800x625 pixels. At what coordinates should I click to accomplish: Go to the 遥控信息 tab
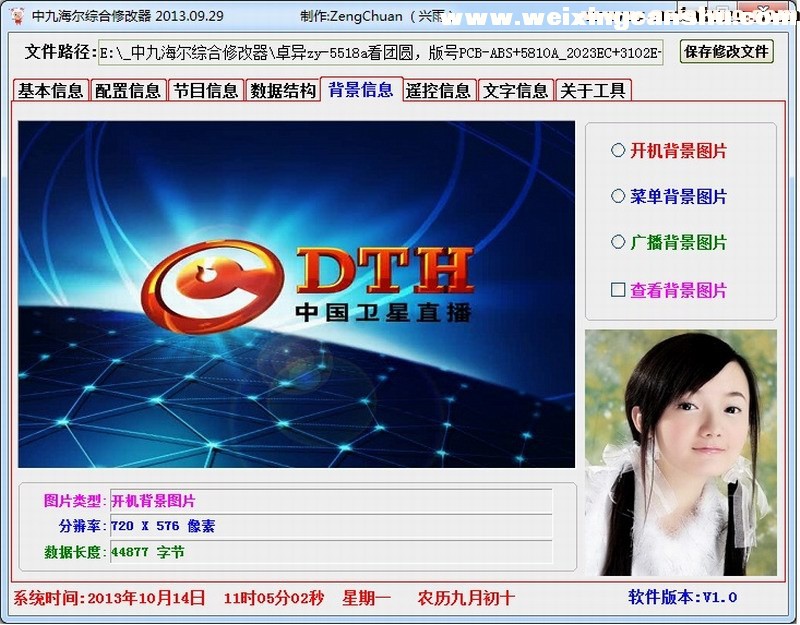pyautogui.click(x=439, y=91)
